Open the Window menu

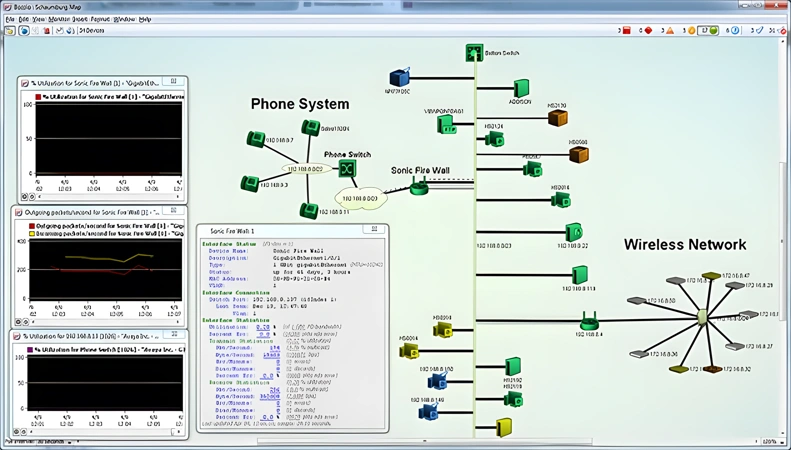[x=124, y=19]
